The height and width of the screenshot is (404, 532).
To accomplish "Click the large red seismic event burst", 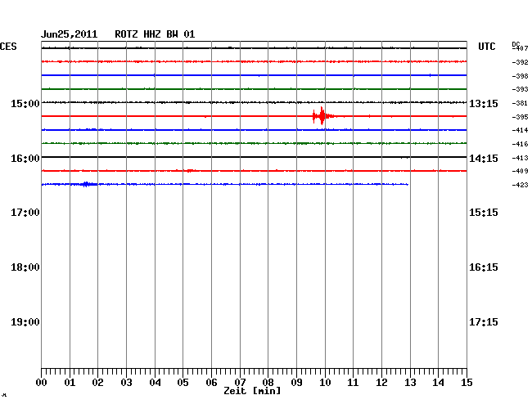I will (322, 116).
